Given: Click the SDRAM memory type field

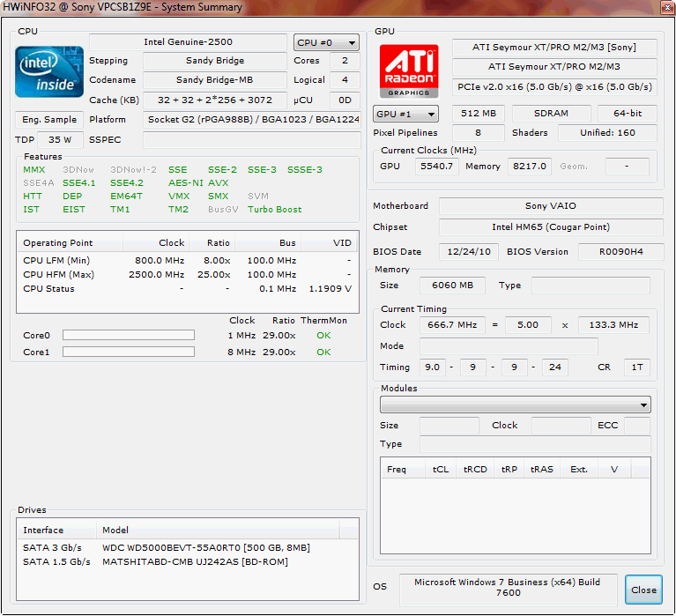Looking at the screenshot, I should point(551,114).
